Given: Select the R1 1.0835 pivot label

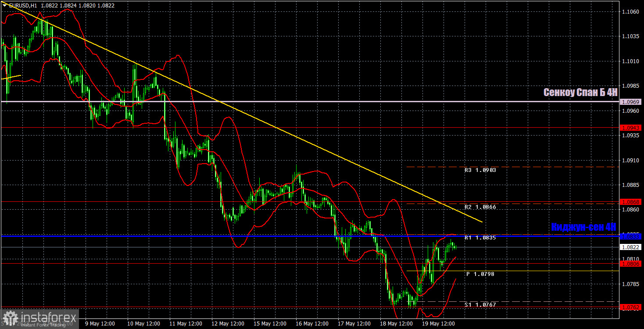Looking at the screenshot, I should (x=480, y=238).
